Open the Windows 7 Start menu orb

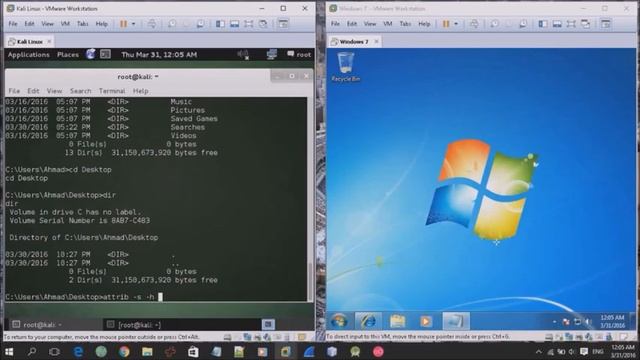[x=339, y=321]
